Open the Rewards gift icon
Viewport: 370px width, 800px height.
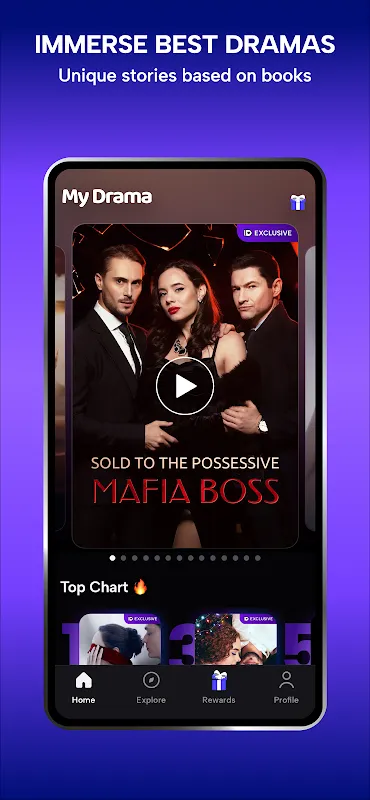point(219,680)
